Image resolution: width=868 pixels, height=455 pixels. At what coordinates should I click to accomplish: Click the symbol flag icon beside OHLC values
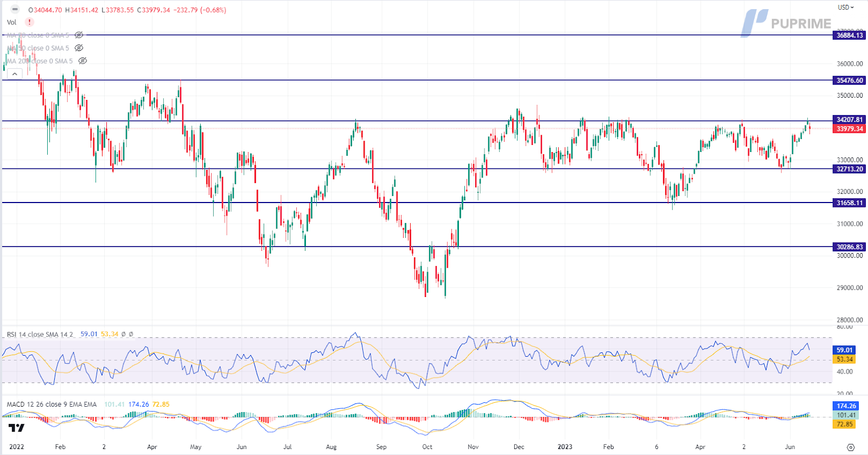point(15,9)
